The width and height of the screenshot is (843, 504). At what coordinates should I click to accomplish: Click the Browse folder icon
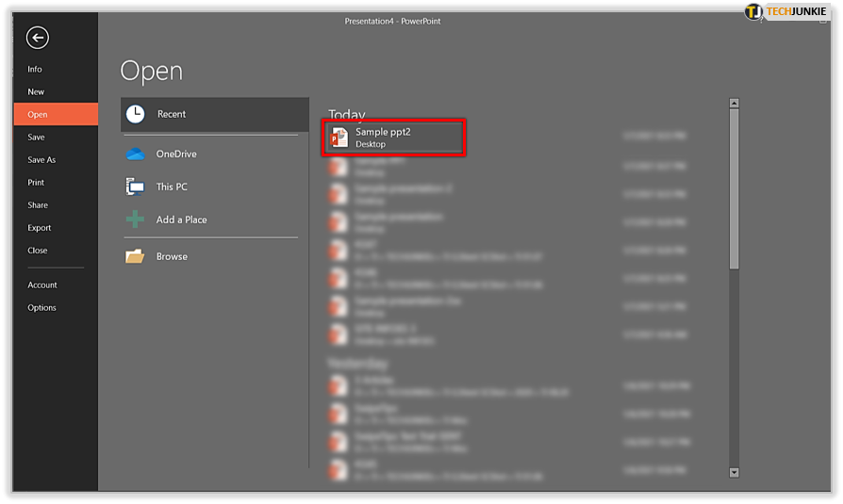click(x=135, y=256)
